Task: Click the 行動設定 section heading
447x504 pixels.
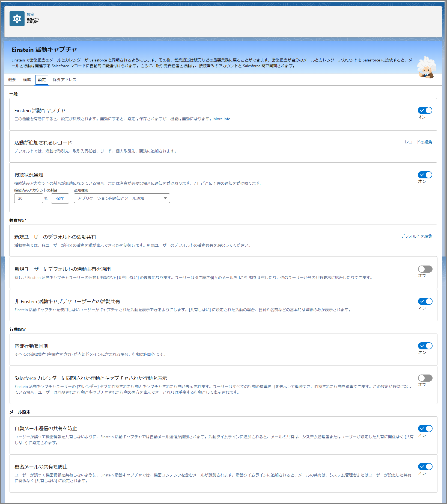Action: 18,329
